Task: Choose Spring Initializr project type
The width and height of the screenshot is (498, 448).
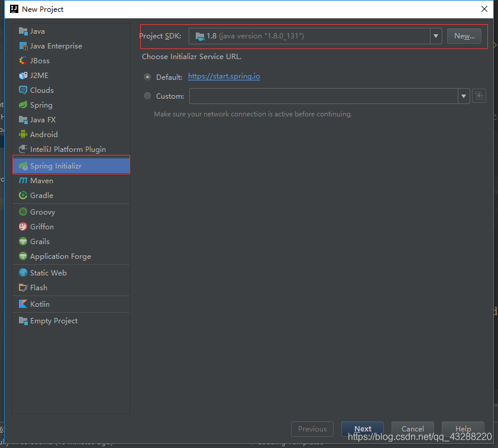Action: 71,166
